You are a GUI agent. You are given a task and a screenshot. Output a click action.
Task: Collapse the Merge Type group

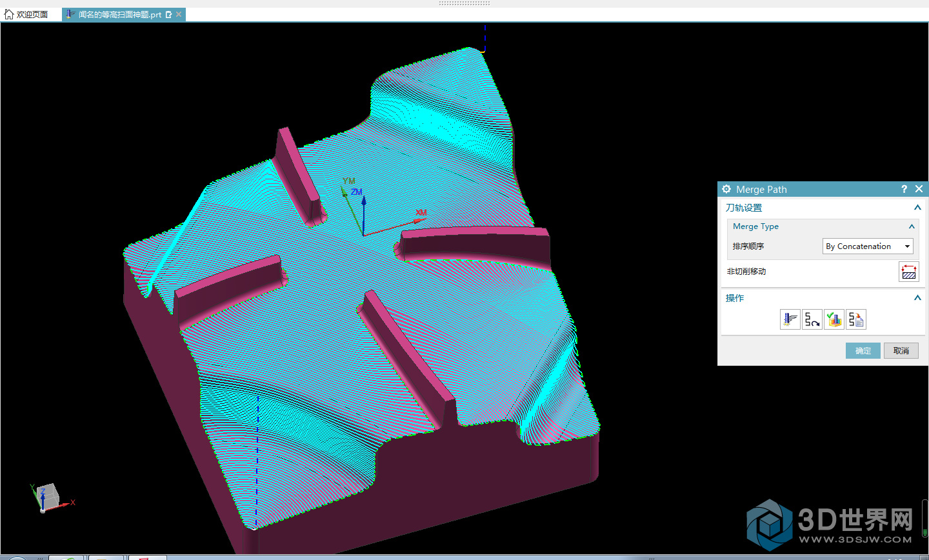click(x=912, y=226)
